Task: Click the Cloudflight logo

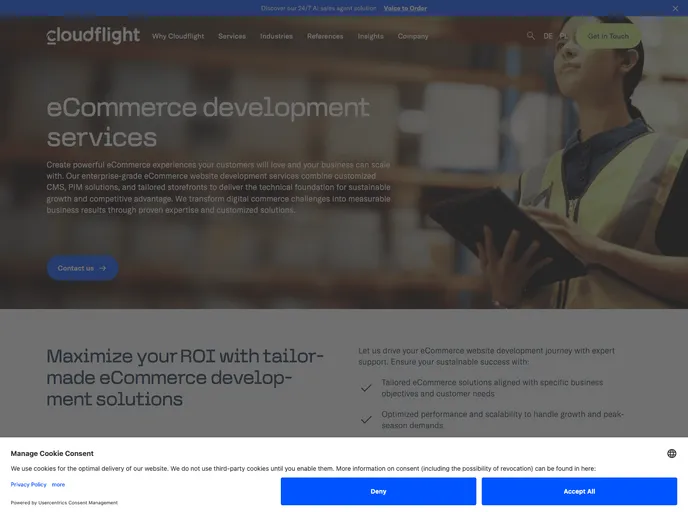Action: pos(93,36)
